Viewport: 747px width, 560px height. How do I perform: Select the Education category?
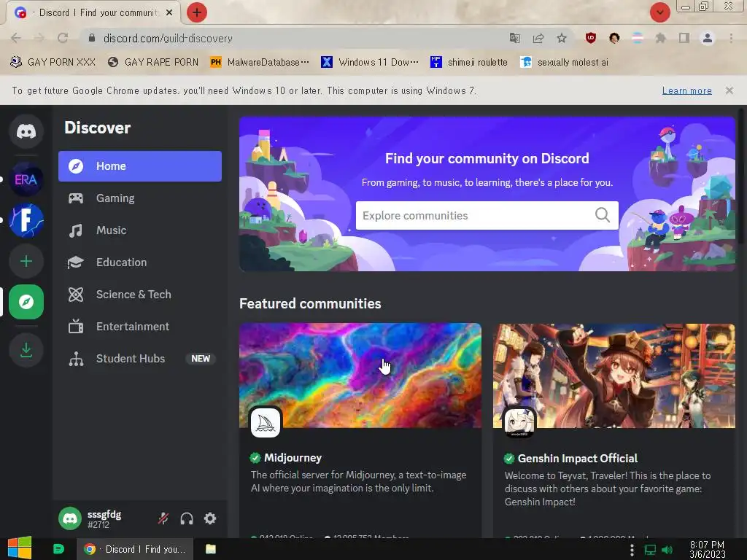tap(140, 262)
